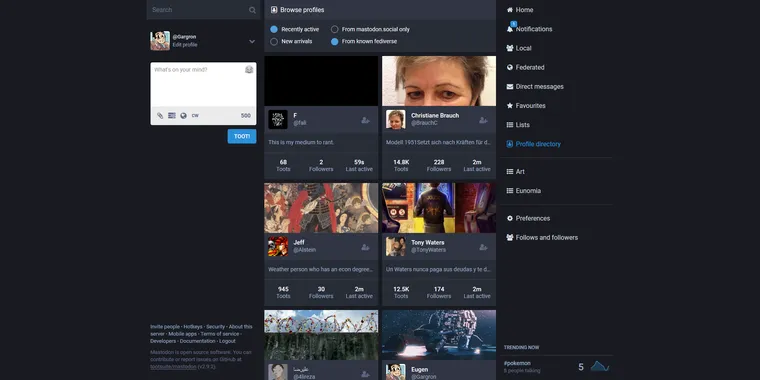Click the Preferences gear icon
The height and width of the screenshot is (380, 760).
tap(510, 218)
